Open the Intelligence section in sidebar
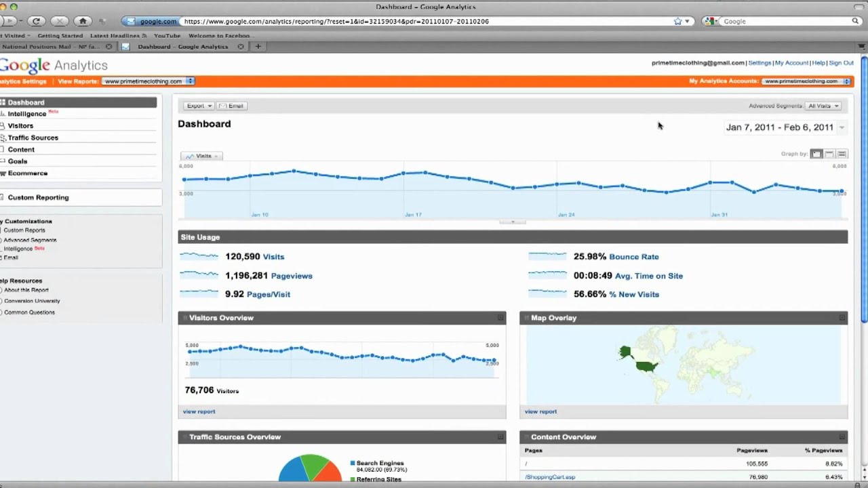This screenshot has width=868, height=488. (x=27, y=114)
